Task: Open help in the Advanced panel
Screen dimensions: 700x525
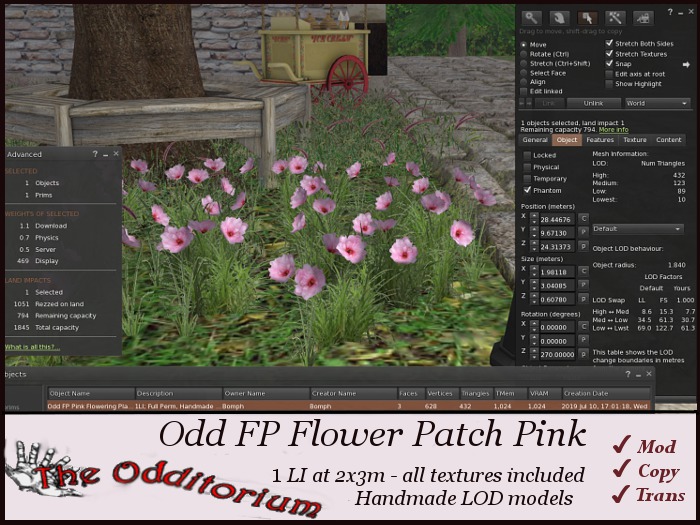Action: click(x=95, y=154)
